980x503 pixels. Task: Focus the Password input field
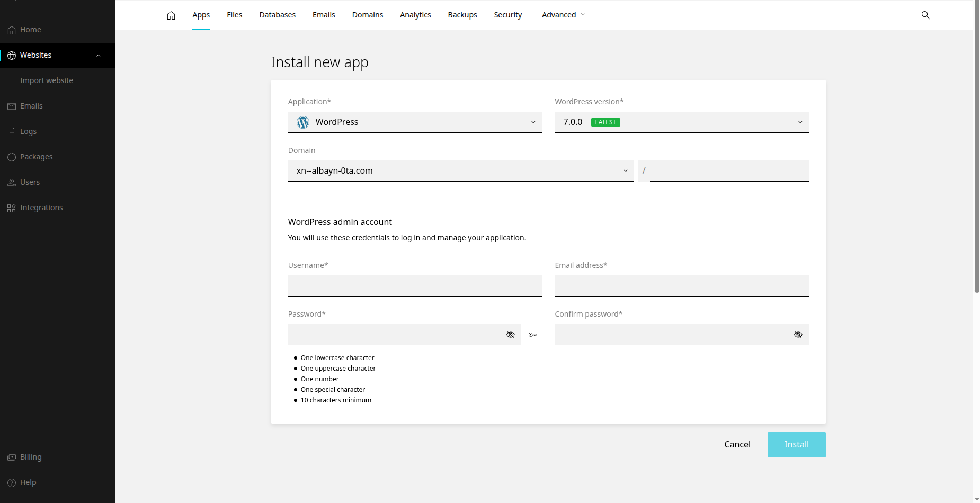405,335
